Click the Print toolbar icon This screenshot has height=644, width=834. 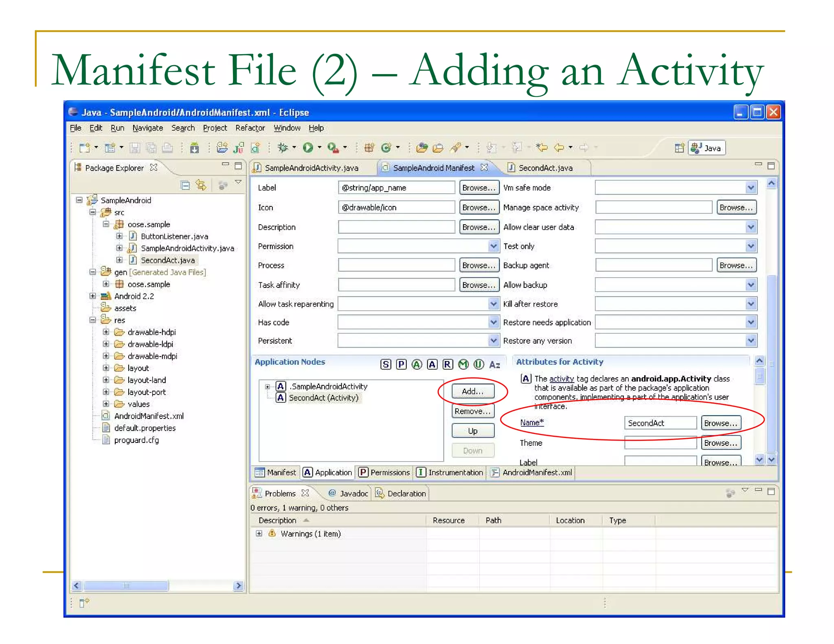point(167,148)
